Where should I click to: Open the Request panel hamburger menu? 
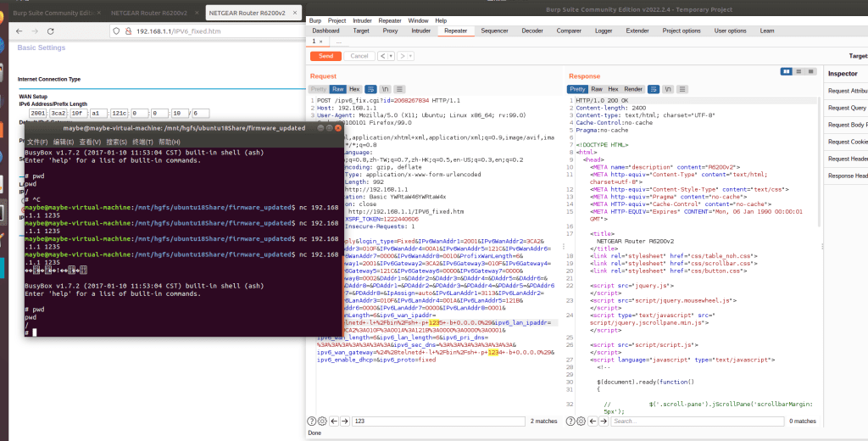[x=400, y=89]
